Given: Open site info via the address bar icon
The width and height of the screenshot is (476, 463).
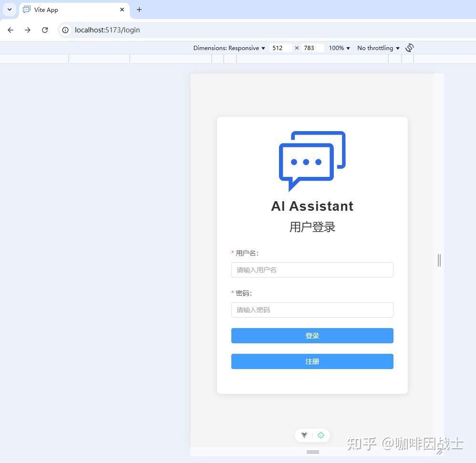Looking at the screenshot, I should point(64,30).
